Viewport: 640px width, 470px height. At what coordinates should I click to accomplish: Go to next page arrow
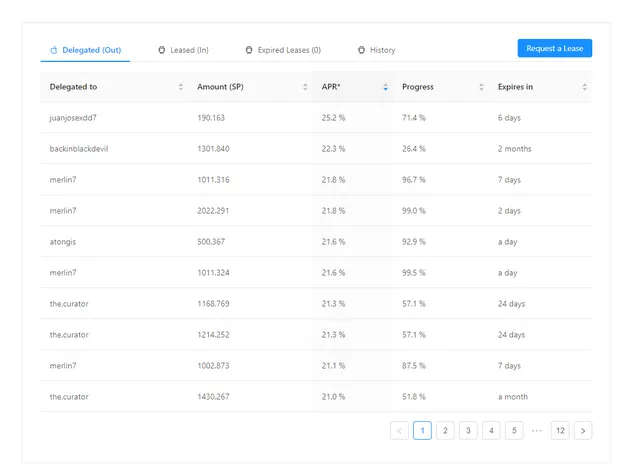pyautogui.click(x=583, y=430)
